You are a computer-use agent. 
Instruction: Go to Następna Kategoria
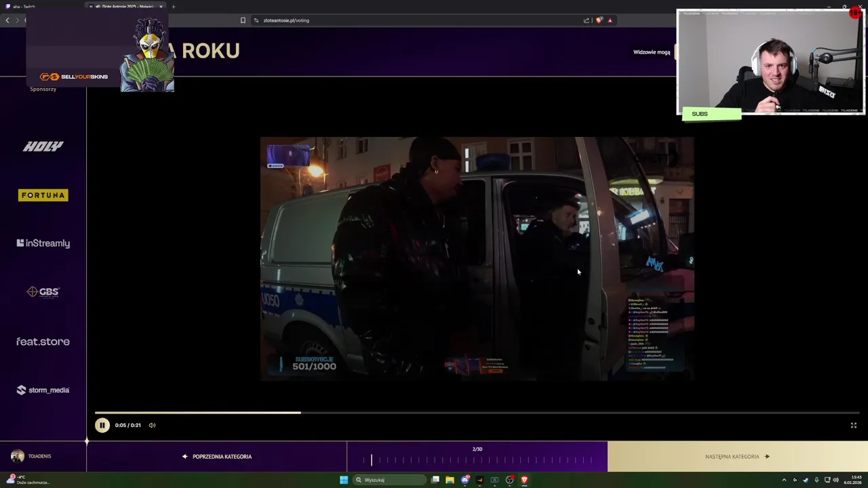tap(737, 457)
